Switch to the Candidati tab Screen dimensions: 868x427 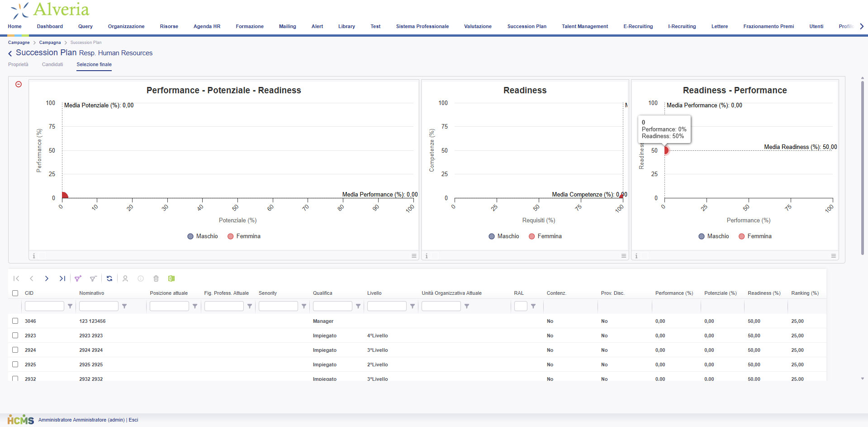[x=52, y=64]
